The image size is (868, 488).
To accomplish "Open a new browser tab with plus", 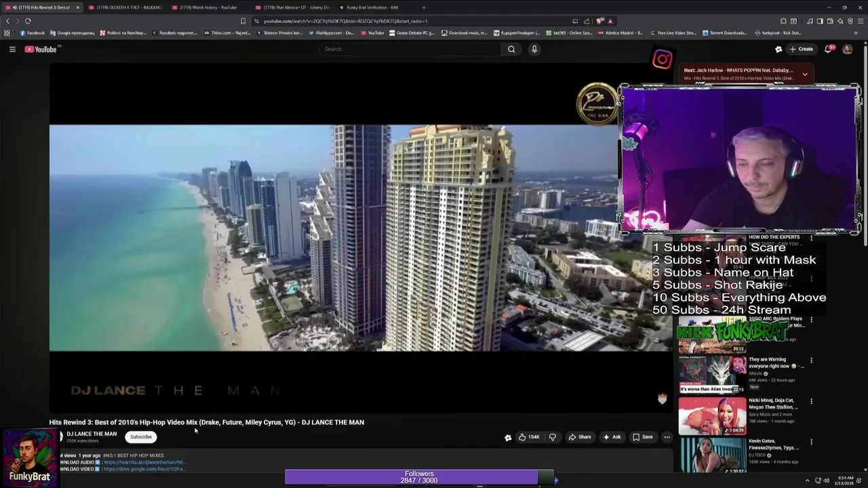I will point(424,7).
